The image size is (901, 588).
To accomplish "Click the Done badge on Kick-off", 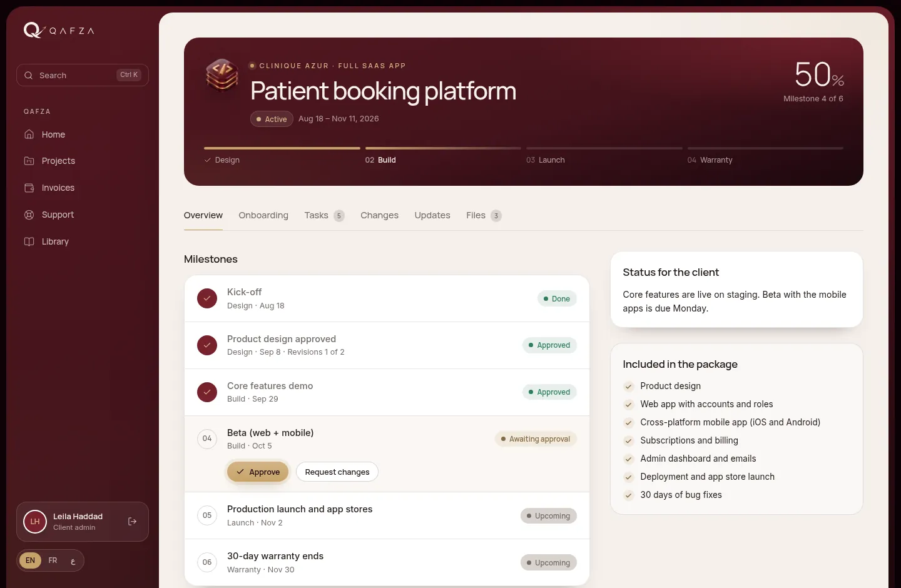I will coord(557,299).
